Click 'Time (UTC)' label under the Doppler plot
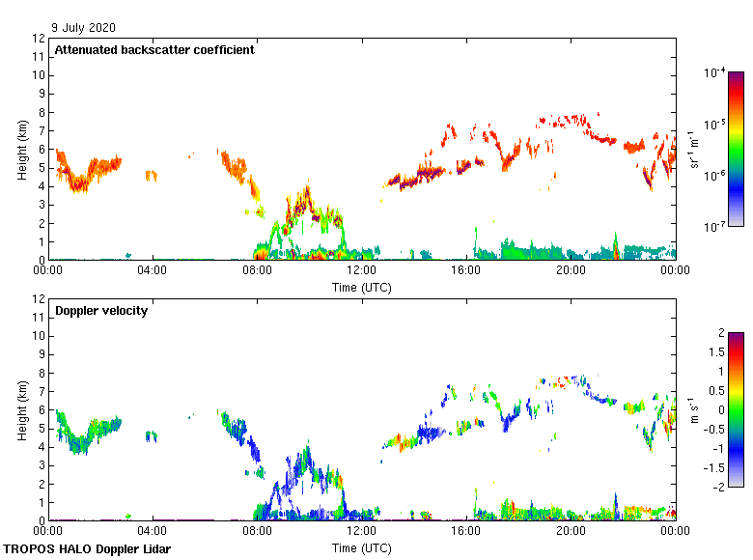 point(362,547)
